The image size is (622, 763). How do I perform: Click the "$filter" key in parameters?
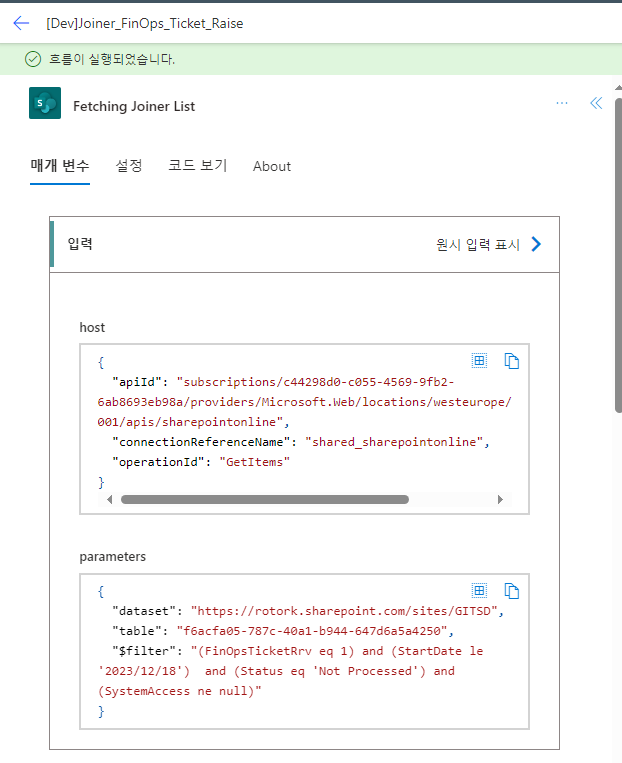[x=144, y=651]
